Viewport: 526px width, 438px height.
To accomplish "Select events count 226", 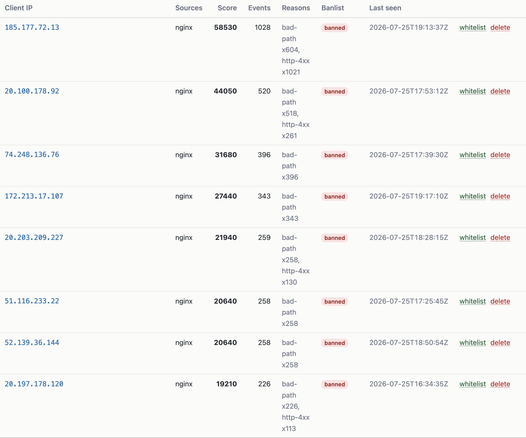I will click(264, 384).
